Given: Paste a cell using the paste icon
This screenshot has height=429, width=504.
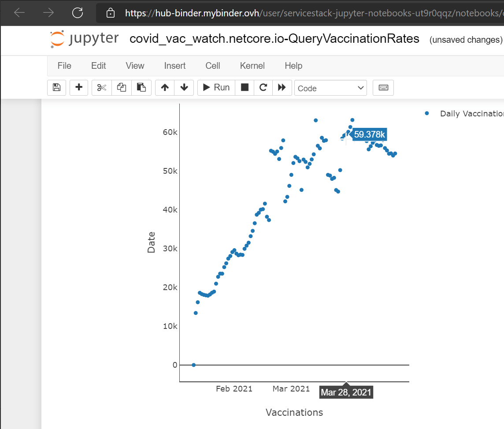Looking at the screenshot, I should pos(141,87).
